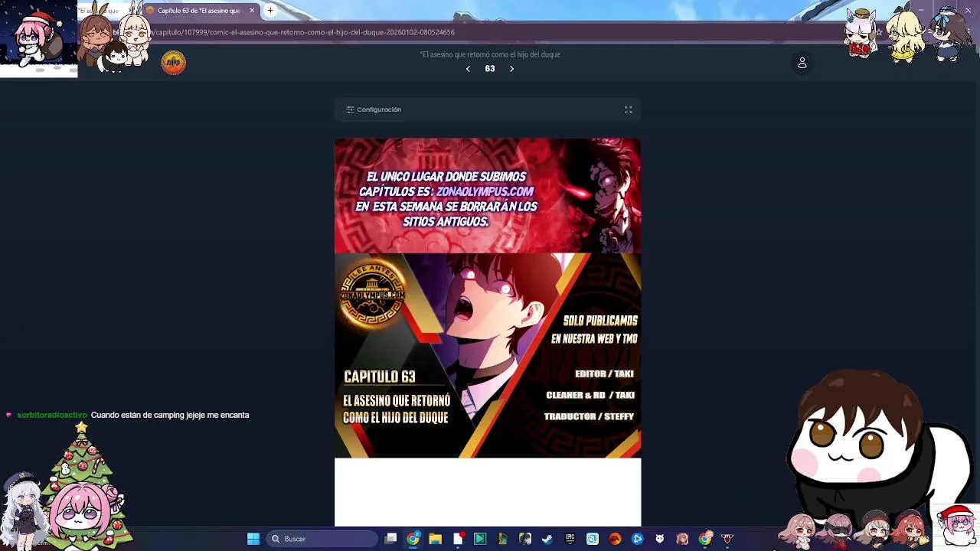The width and height of the screenshot is (980, 551).
Task: Open the white document app with red badge
Action: (458, 539)
